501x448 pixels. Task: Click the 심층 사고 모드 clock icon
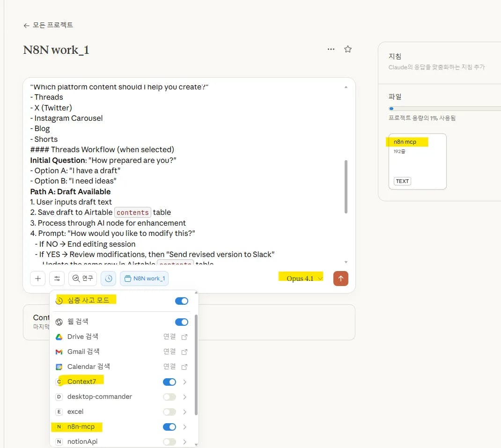tap(59, 301)
